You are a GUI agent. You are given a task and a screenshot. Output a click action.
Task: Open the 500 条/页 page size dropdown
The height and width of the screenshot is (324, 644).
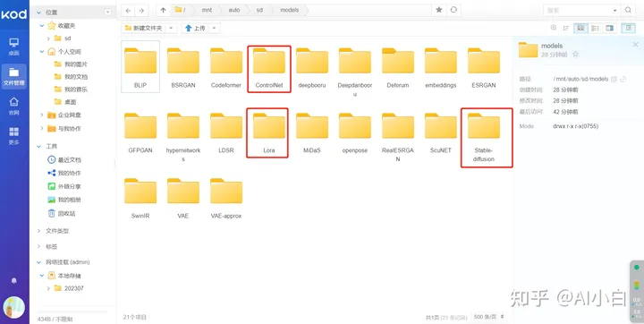point(489,317)
